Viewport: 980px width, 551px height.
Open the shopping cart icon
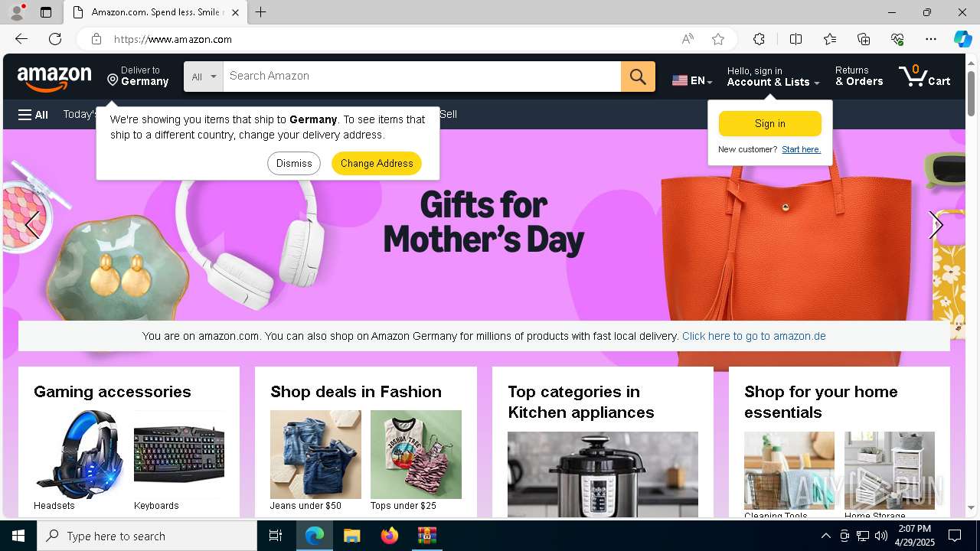tap(925, 76)
